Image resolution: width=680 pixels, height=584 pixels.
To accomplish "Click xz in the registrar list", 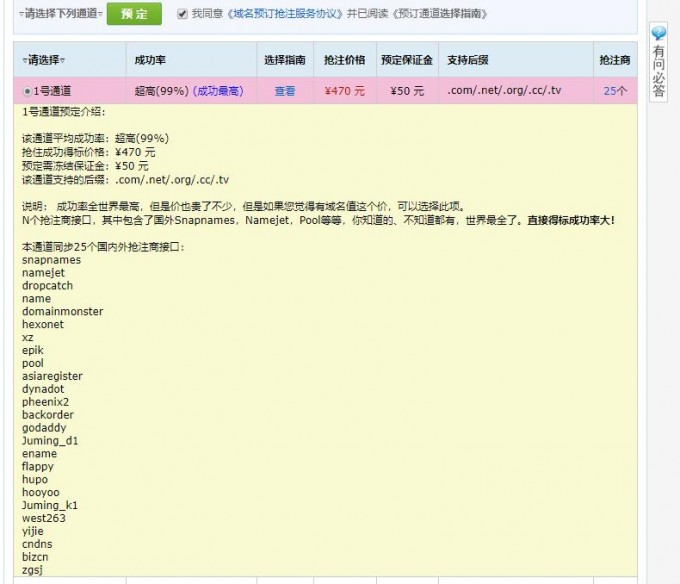I will click(27, 337).
